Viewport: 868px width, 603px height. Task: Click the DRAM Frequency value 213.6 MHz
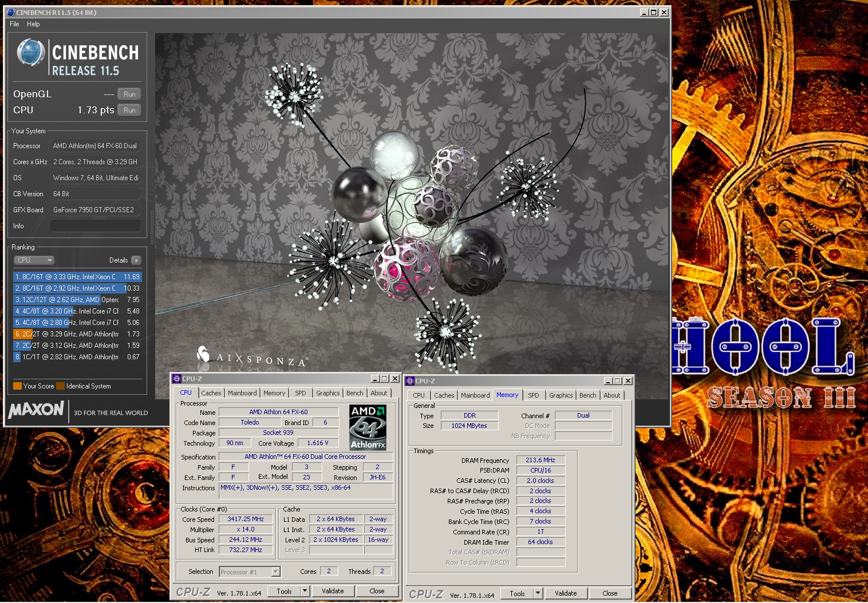click(x=540, y=460)
